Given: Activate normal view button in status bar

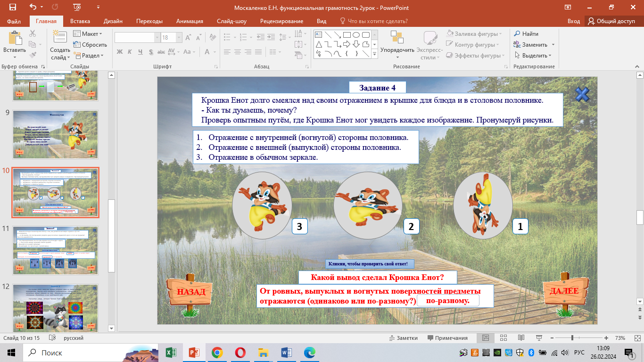Looking at the screenshot, I should [x=486, y=338].
